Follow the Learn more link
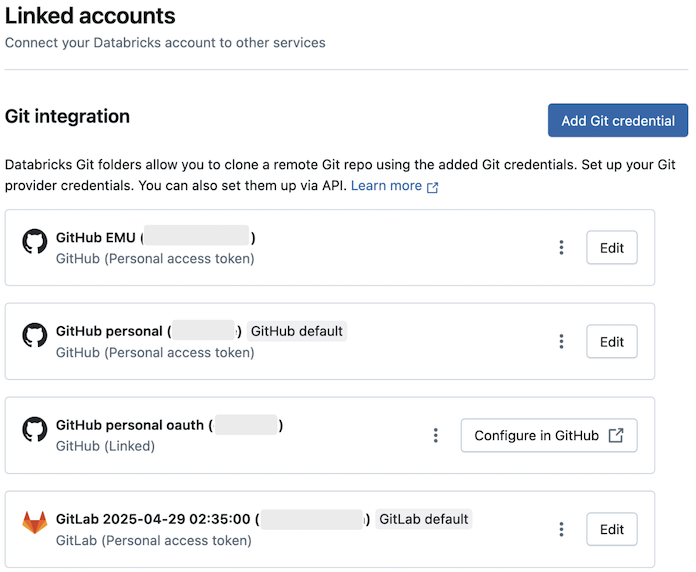Viewport: 696px width, 572px height. tap(386, 186)
